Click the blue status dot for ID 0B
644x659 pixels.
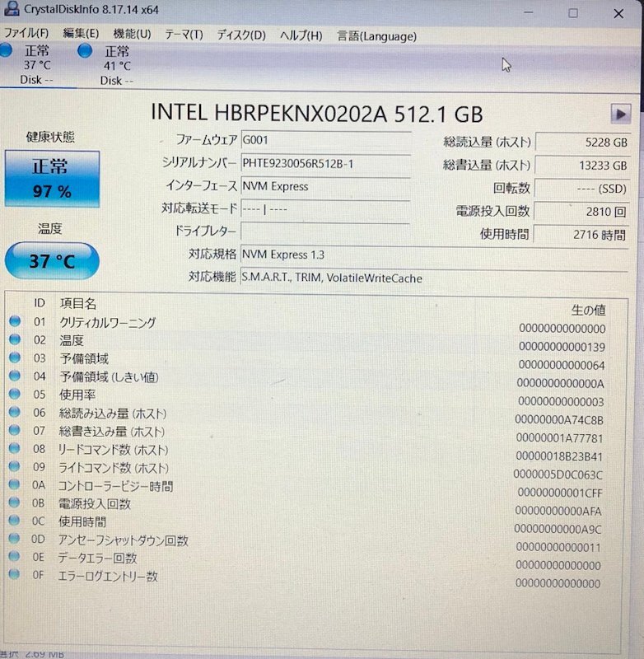pos(14,502)
